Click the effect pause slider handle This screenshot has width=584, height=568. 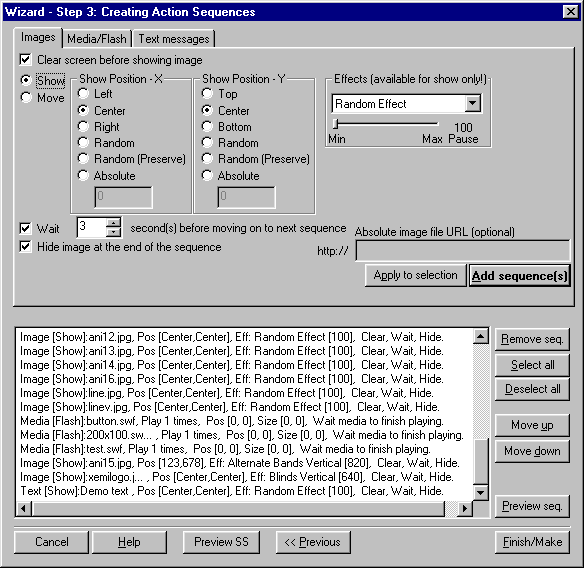pos(335,123)
